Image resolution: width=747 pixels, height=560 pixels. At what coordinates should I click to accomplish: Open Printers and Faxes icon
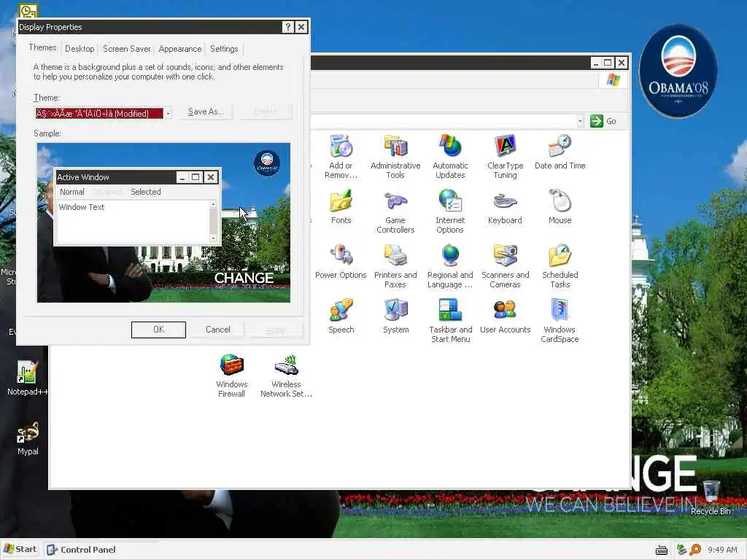tap(395, 266)
